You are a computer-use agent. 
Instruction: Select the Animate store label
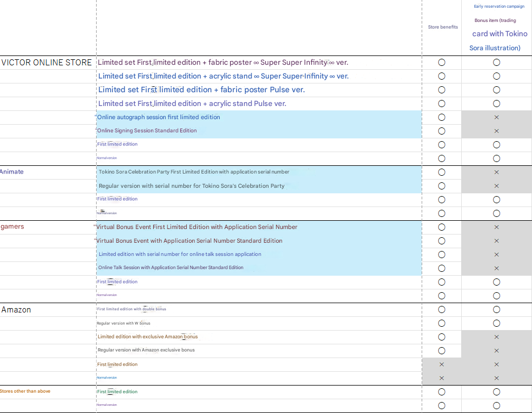point(12,172)
